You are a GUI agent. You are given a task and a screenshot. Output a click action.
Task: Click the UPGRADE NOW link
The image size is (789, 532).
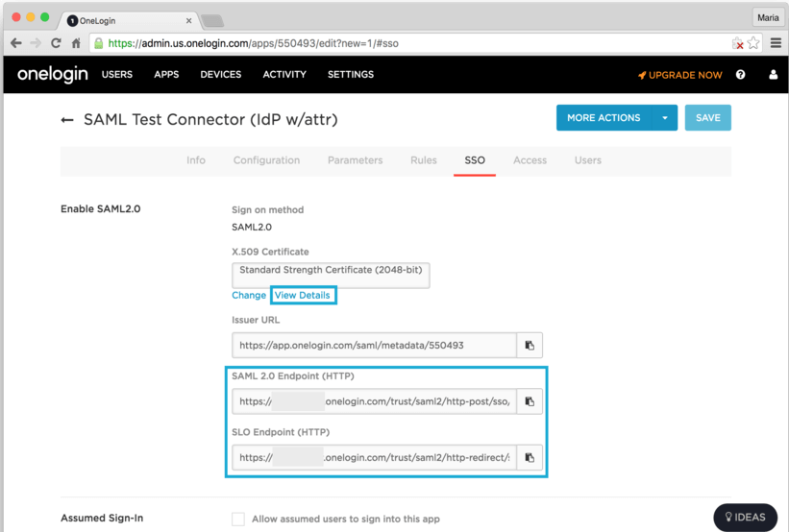(679, 75)
